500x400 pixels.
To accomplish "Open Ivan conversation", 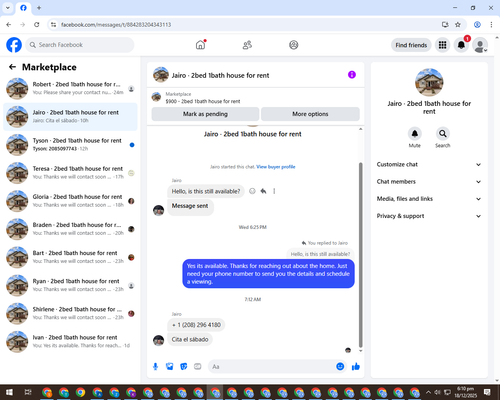I will point(70,341).
